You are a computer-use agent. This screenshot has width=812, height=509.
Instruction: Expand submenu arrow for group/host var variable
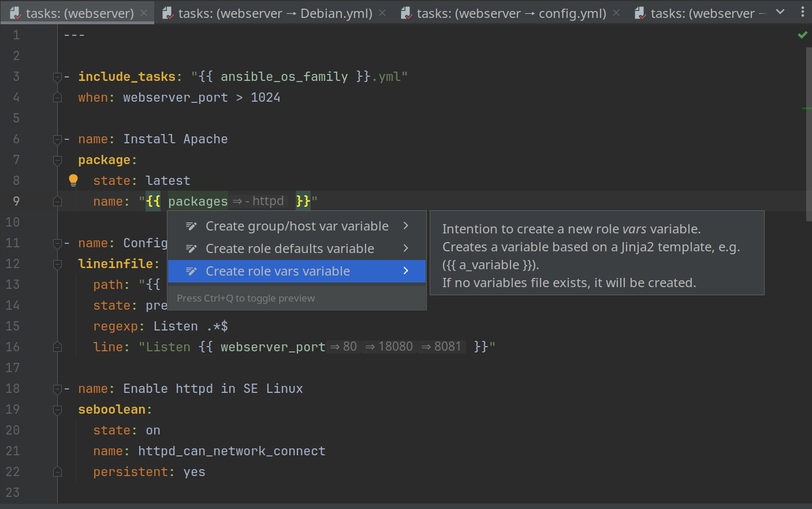tap(406, 226)
